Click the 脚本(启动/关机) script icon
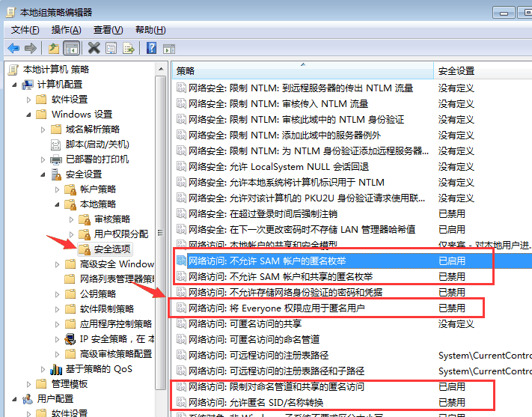 [55, 144]
